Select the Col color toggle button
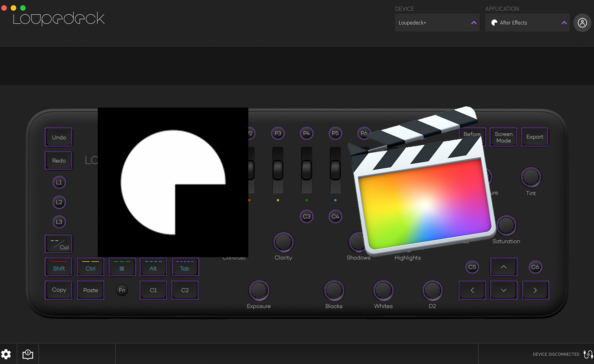The width and height of the screenshot is (594, 364). (59, 244)
